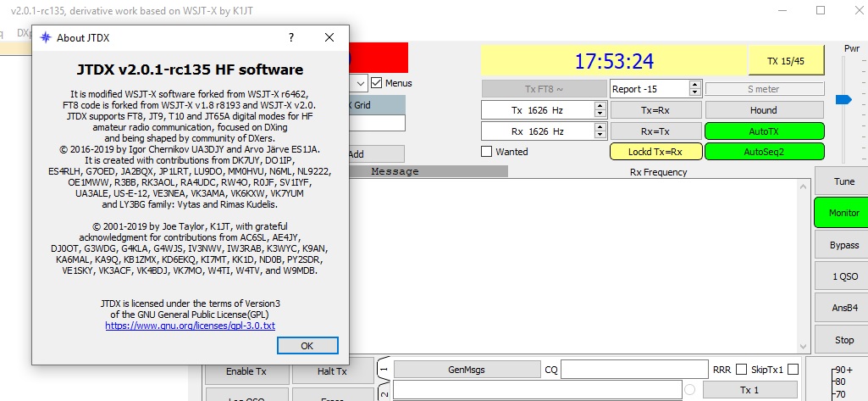Click the Tune button

[843, 181]
